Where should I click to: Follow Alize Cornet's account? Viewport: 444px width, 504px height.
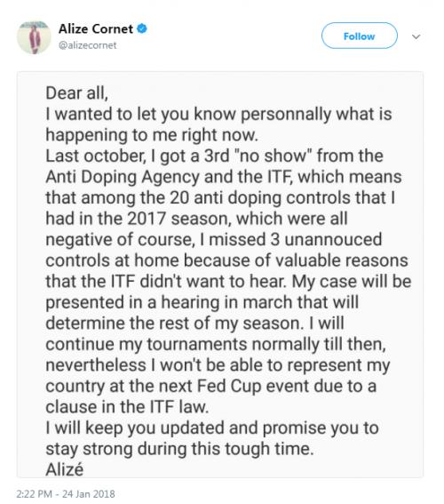coord(360,36)
